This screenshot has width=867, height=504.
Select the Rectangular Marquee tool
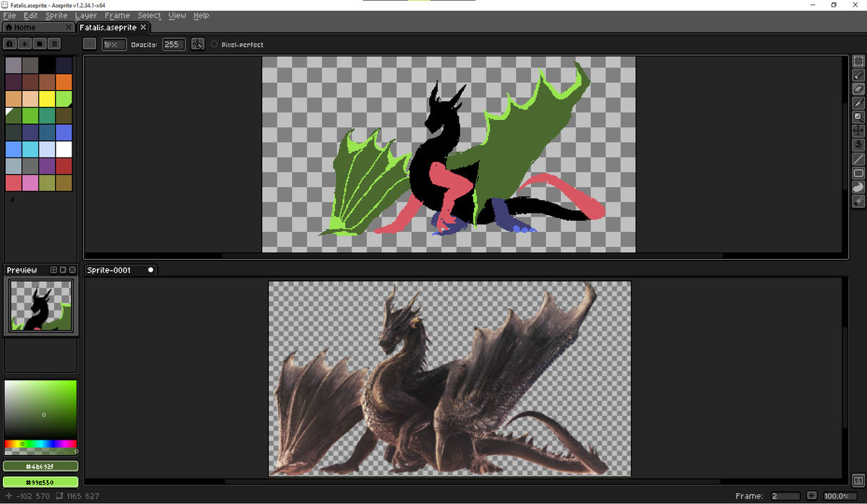click(858, 61)
